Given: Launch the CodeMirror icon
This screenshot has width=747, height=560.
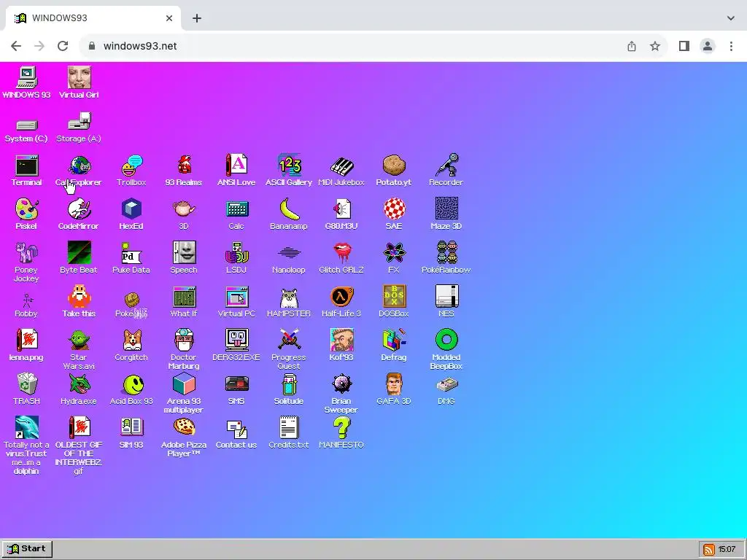Looking at the screenshot, I should tap(79, 209).
